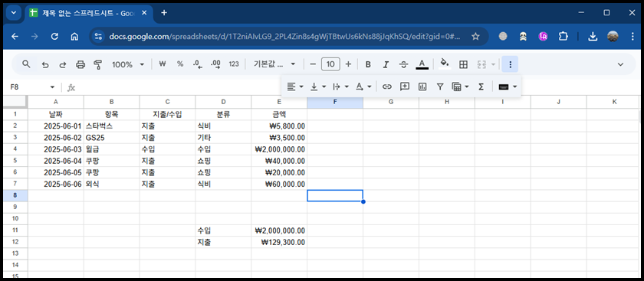Select row 8 header

click(x=15, y=195)
